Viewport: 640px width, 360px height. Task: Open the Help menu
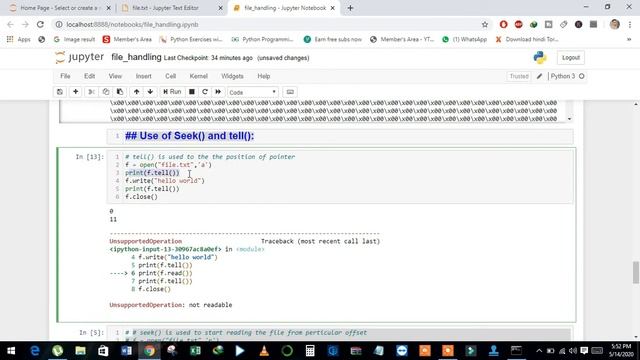[264, 76]
